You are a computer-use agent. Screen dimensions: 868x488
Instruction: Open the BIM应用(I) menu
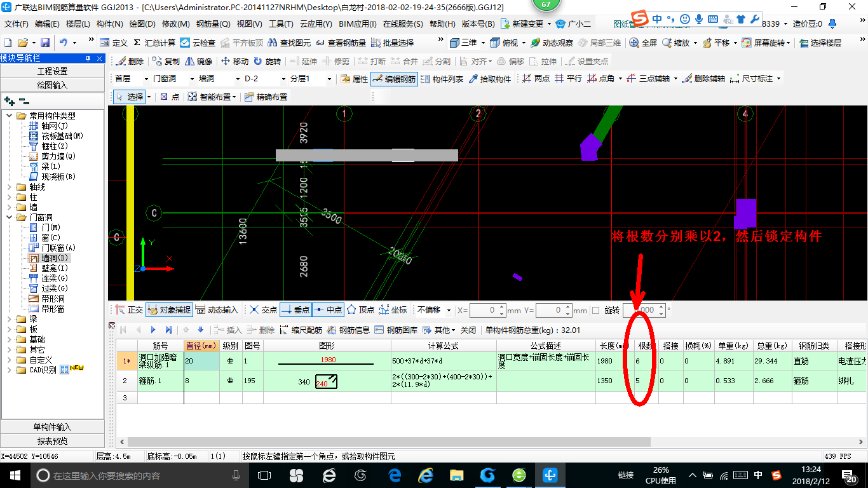358,24
